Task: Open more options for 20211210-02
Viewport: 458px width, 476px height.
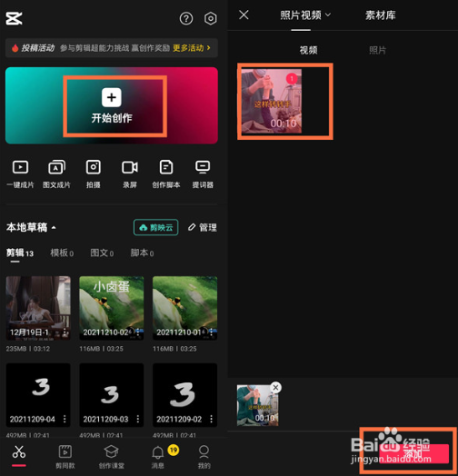Action: click(x=138, y=332)
